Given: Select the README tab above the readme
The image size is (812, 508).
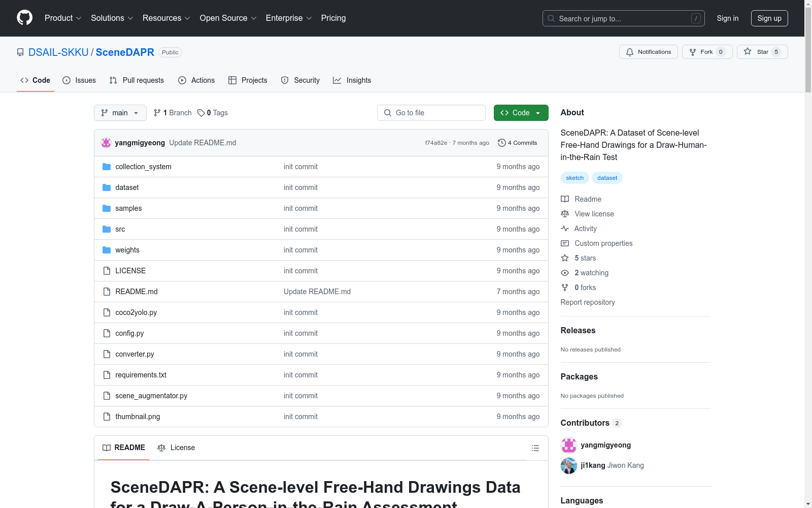Looking at the screenshot, I should pos(124,448).
